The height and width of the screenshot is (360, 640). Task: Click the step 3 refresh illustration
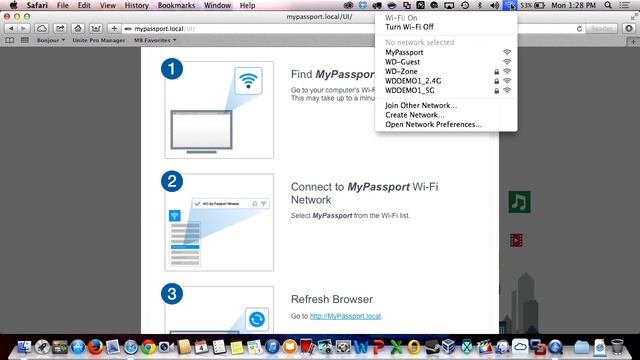[x=219, y=310]
